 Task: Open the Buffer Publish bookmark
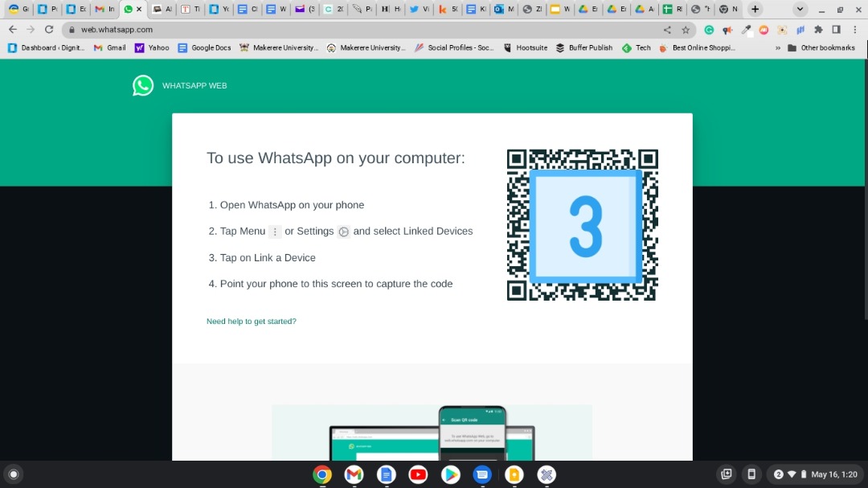coord(584,47)
